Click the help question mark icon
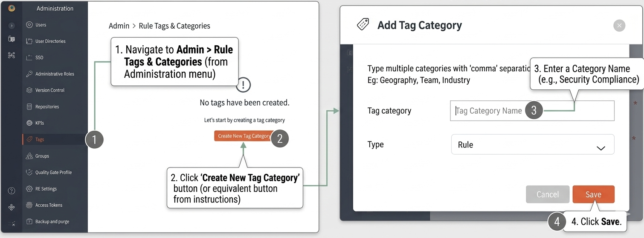The image size is (644, 238). click(x=12, y=191)
